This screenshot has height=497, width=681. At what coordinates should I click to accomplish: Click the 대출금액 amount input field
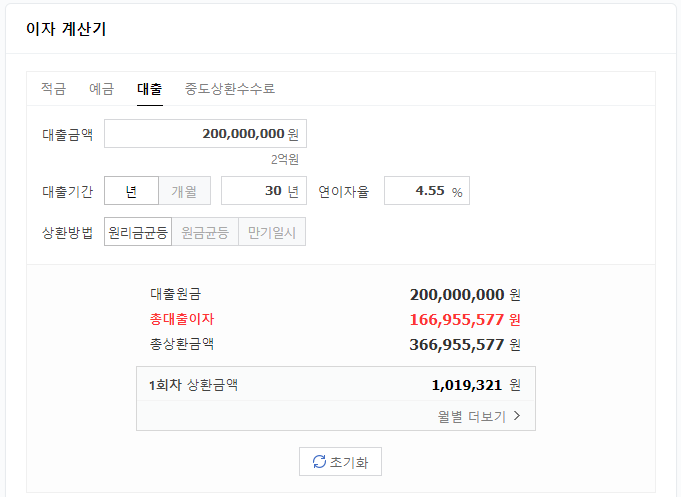click(205, 134)
